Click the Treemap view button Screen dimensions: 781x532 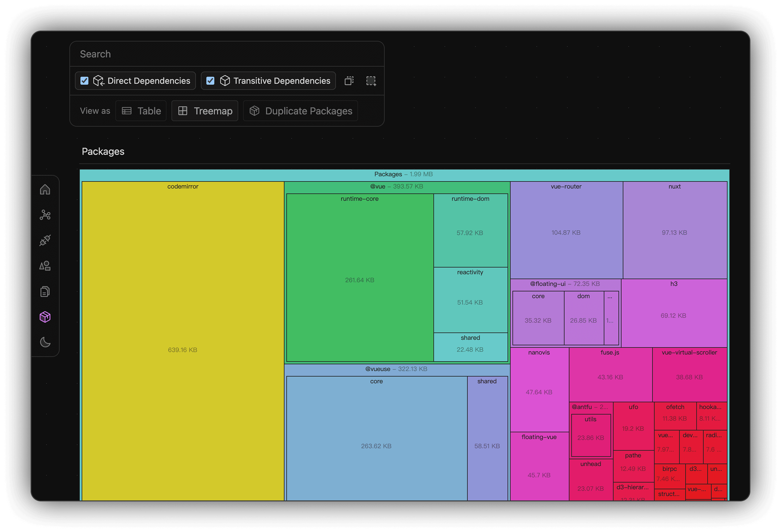coord(205,111)
